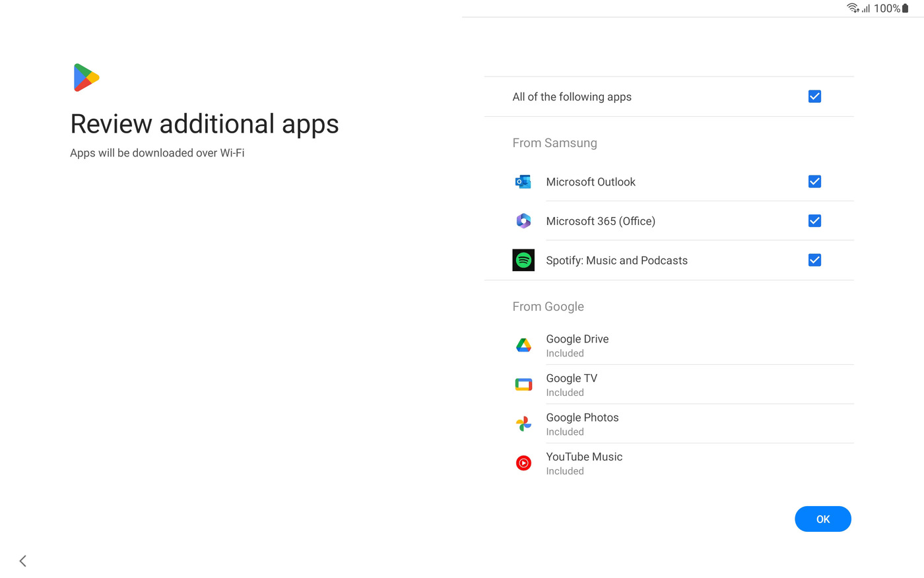
Task: Uncheck Spotify: Music and Podcasts
Action: [x=814, y=260]
